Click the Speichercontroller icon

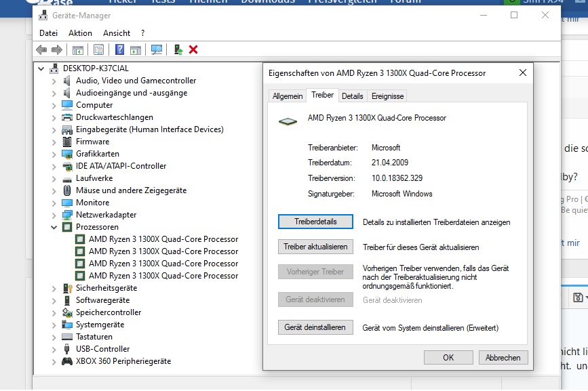pos(67,312)
